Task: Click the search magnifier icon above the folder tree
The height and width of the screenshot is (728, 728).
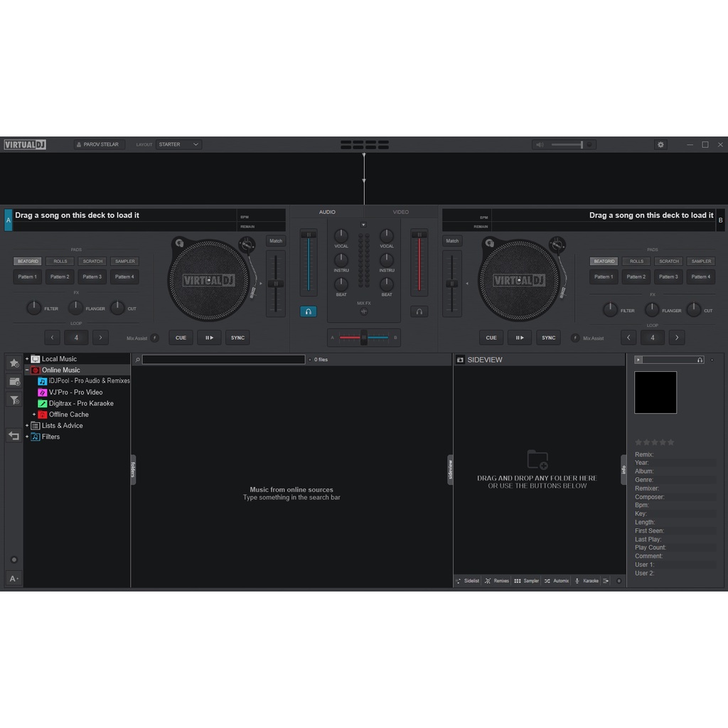Action: (136, 359)
